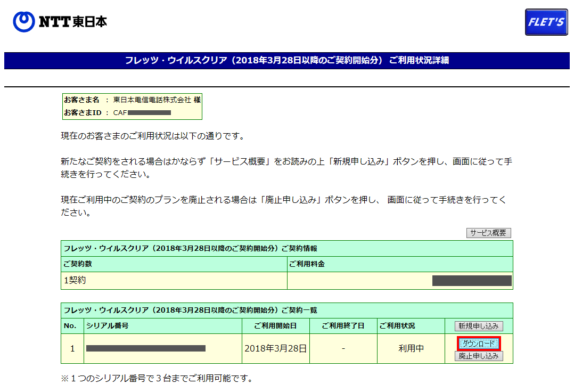Click the note about 3台までご利用可能
The image size is (574, 392).
click(157, 379)
